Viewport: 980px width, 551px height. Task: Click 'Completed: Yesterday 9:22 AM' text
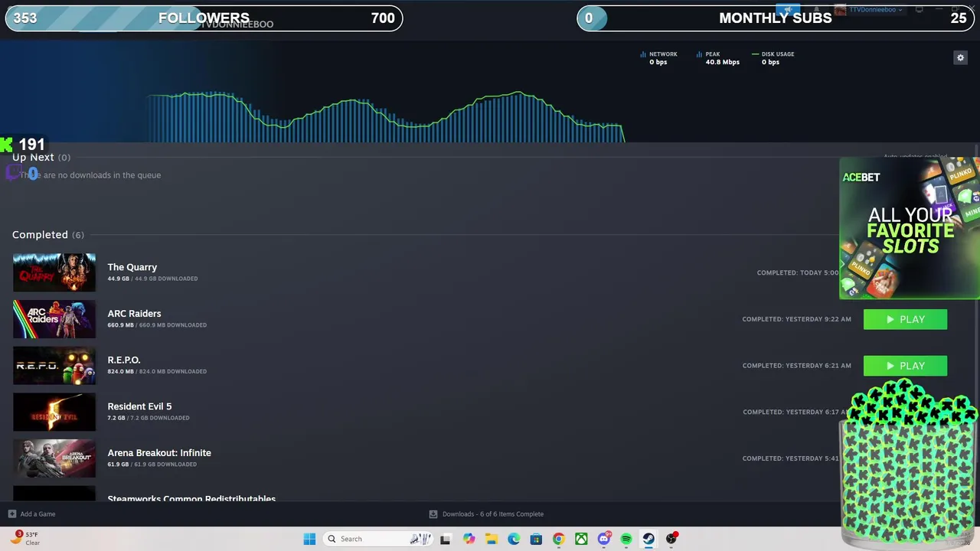tap(796, 319)
